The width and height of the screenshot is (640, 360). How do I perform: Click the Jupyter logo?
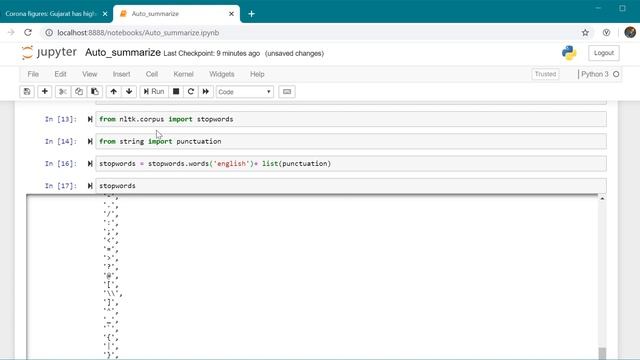coord(49,53)
